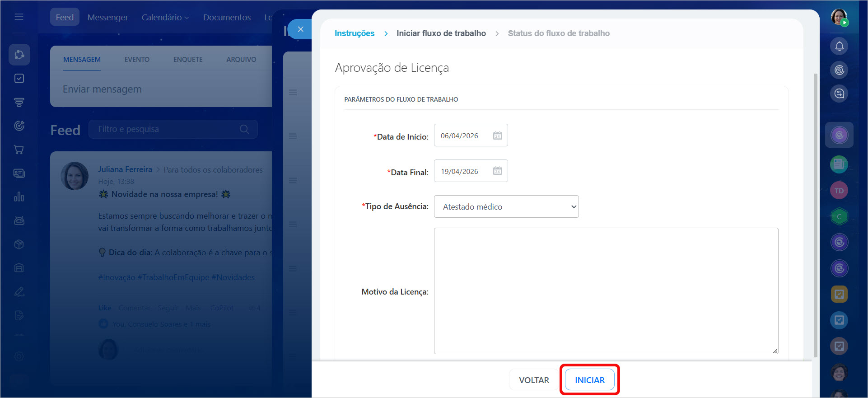
Task: Expand the Calendário dropdown menu
Action: pos(165,17)
